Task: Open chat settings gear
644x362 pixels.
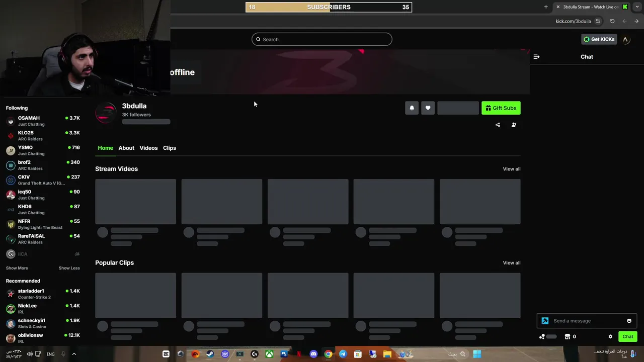Action: [x=610, y=337]
